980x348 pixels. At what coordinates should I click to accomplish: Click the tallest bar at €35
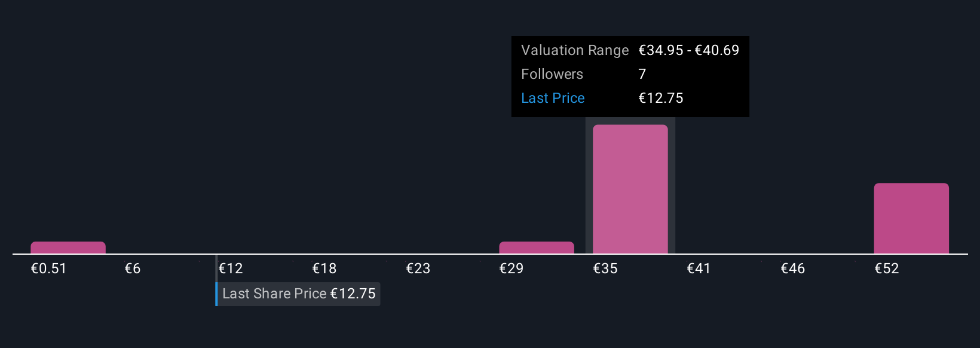pyautogui.click(x=630, y=189)
